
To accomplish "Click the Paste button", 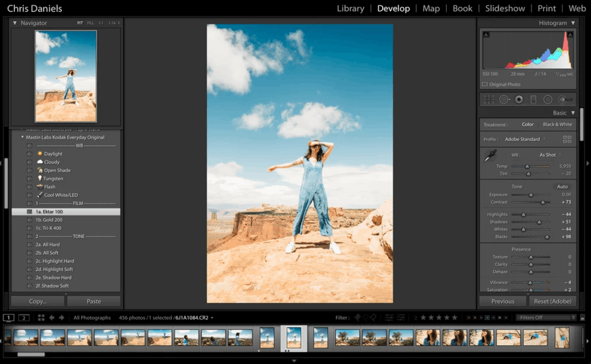I will pyautogui.click(x=94, y=301).
